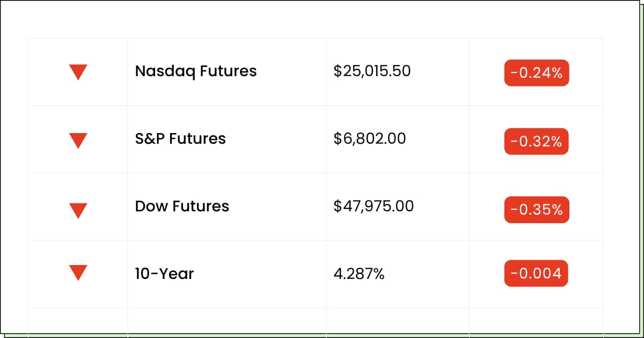This screenshot has height=338, width=644.
Task: Click the S&P price $6,802.00
Action: [370, 139]
